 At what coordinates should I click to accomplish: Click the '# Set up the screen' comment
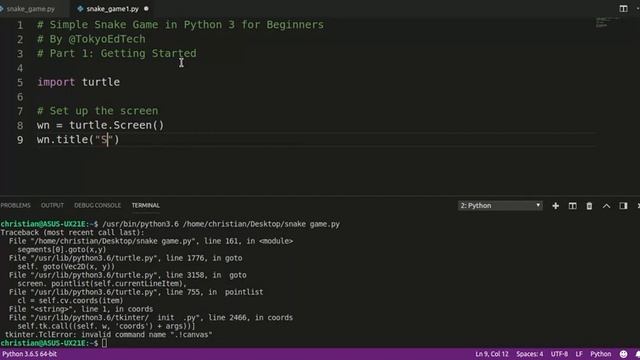click(x=98, y=111)
